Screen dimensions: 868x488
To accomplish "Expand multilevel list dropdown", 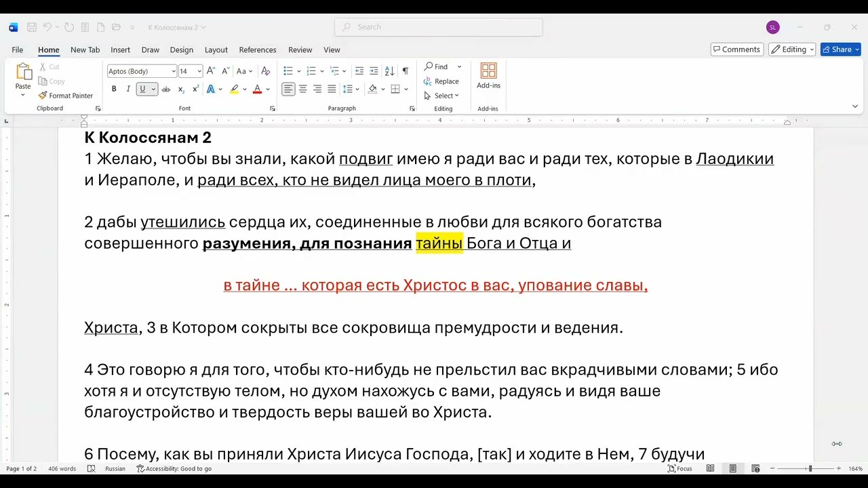I will click(344, 71).
